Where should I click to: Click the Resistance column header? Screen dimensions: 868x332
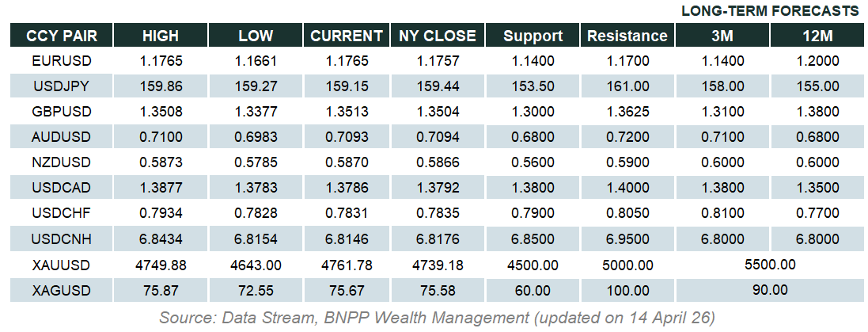pyautogui.click(x=628, y=36)
